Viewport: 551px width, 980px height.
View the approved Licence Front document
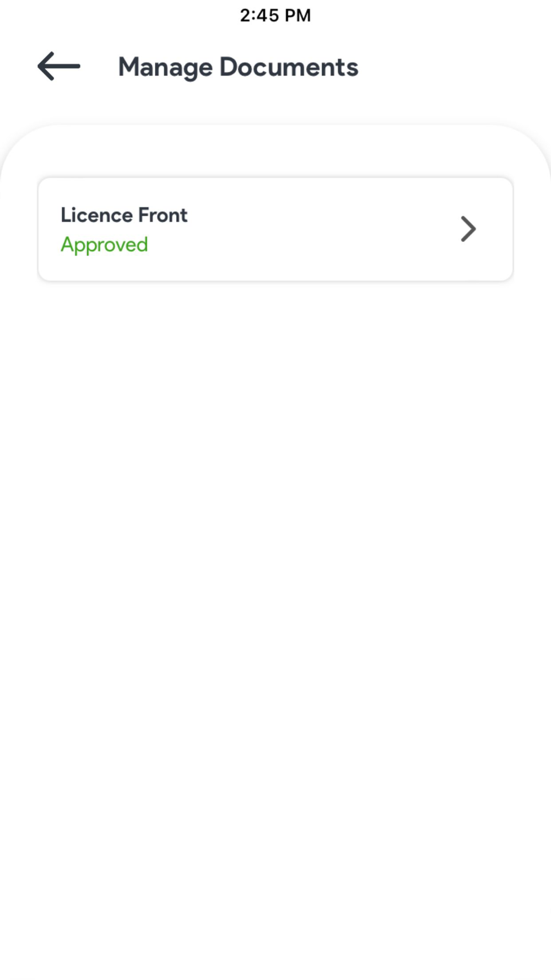point(275,229)
